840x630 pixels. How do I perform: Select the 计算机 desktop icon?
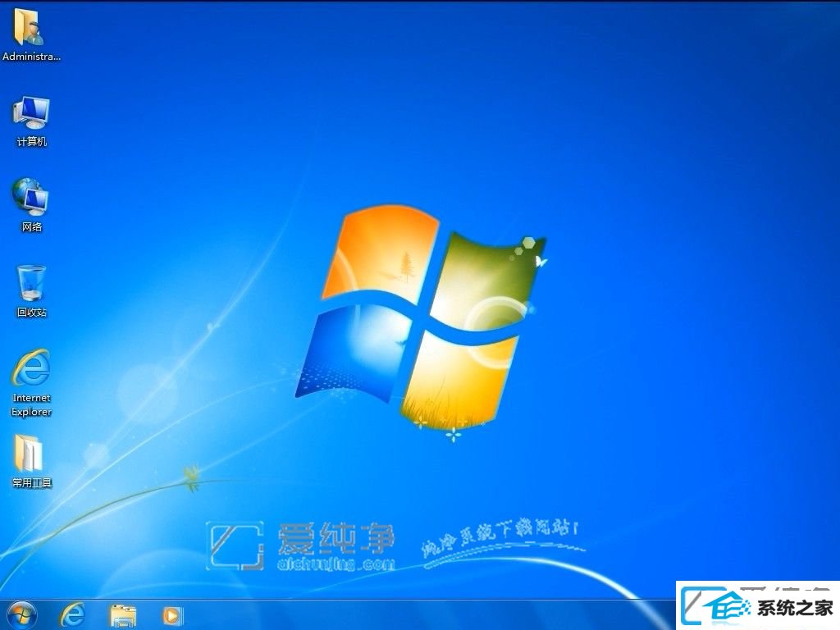tap(32, 112)
